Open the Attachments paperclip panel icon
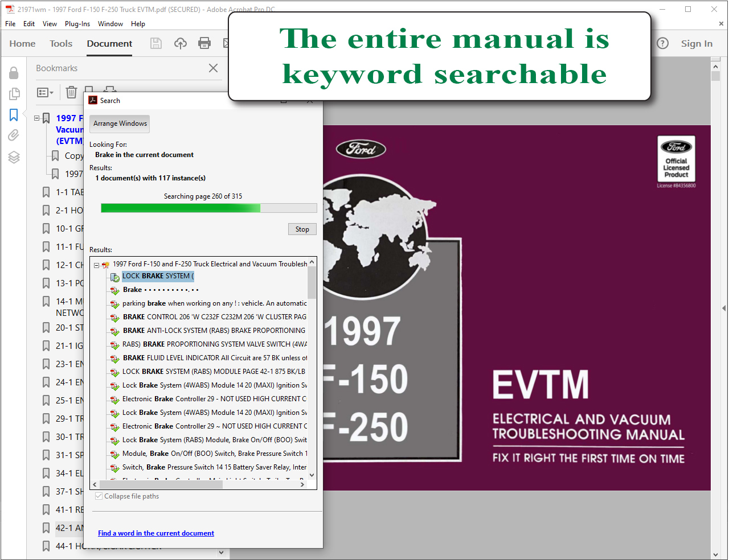 (x=14, y=135)
